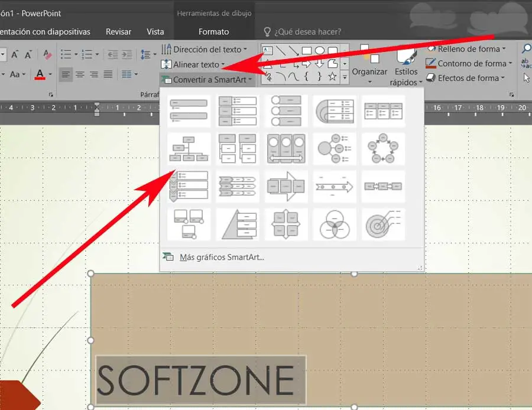Expand the shapes gallery with More arrow
This screenshot has width=532, height=410.
[x=345, y=77]
